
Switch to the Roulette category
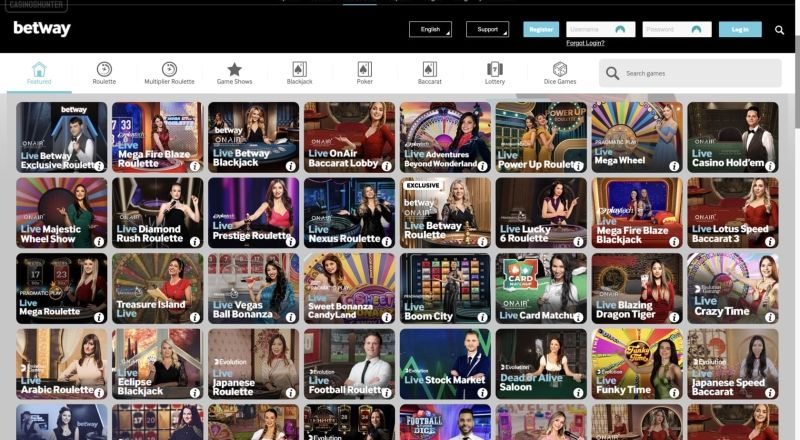click(104, 73)
